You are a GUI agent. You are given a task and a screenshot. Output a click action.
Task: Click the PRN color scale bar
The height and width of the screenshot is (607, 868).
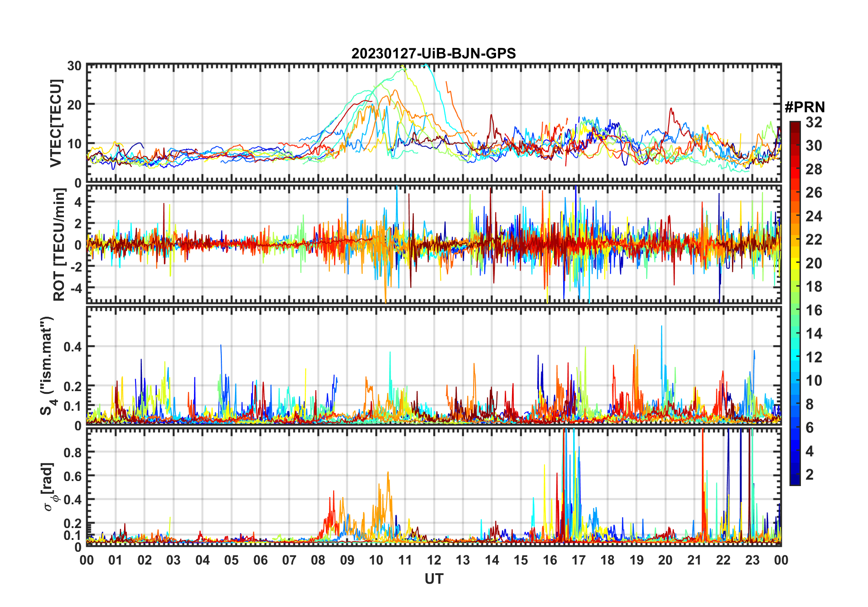coord(795,303)
